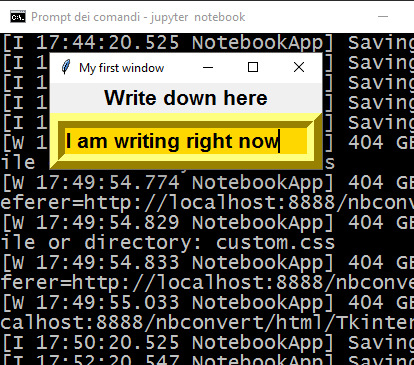
Task: Click the 'Write down here' label
Action: [186, 98]
